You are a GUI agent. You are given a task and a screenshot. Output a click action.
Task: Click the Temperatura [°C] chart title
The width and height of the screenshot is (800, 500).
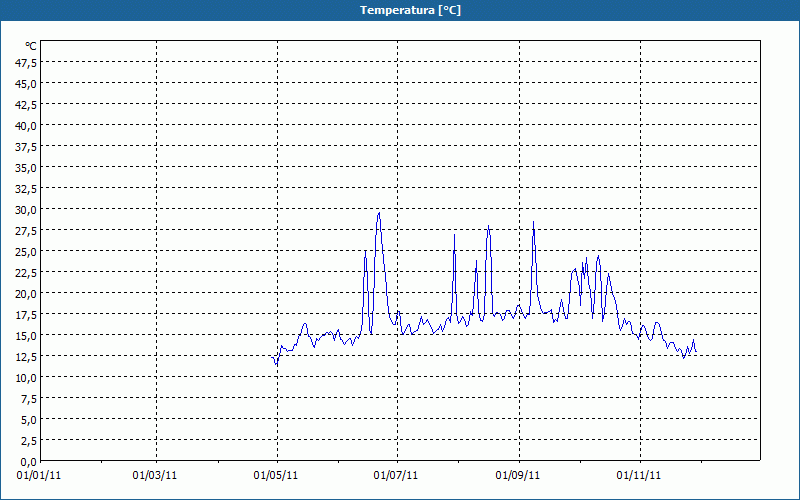pyautogui.click(x=410, y=10)
